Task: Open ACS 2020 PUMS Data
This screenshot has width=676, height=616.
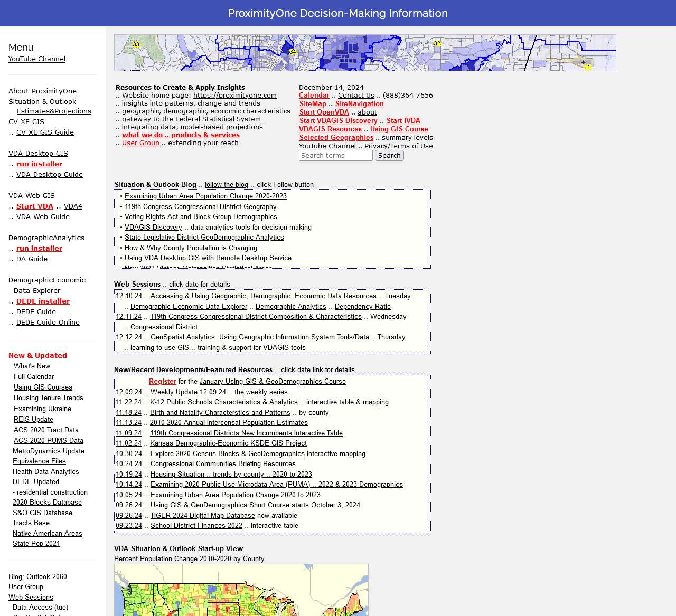Action: click(49, 441)
